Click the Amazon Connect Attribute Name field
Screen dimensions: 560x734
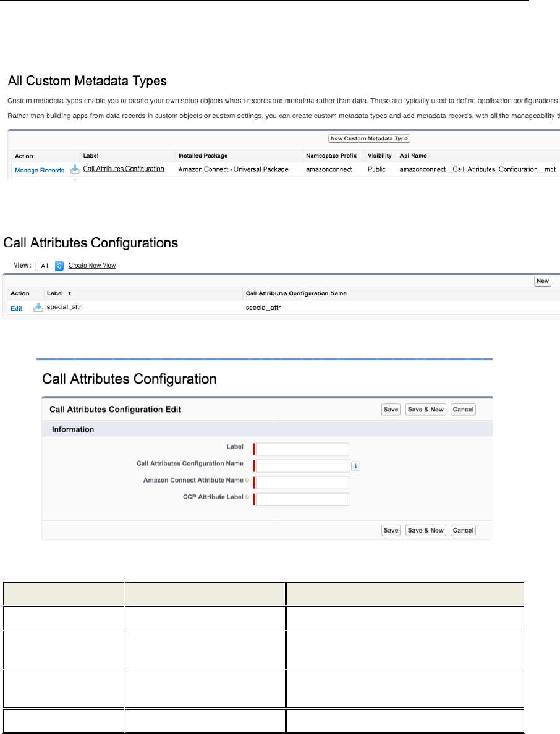302,482
